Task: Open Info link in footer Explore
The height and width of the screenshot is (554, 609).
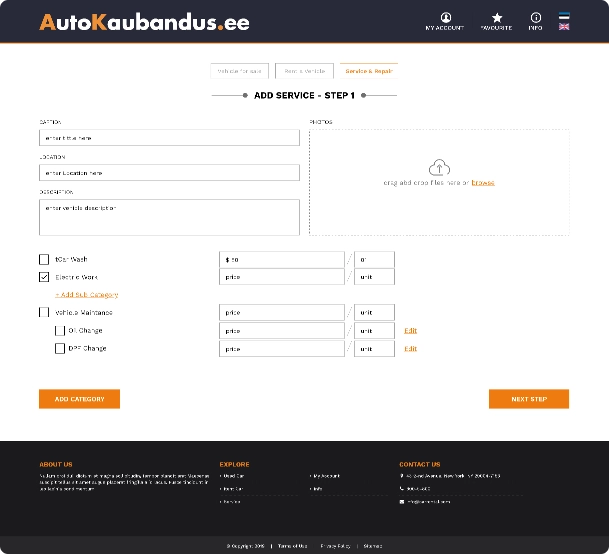Action: (316, 489)
